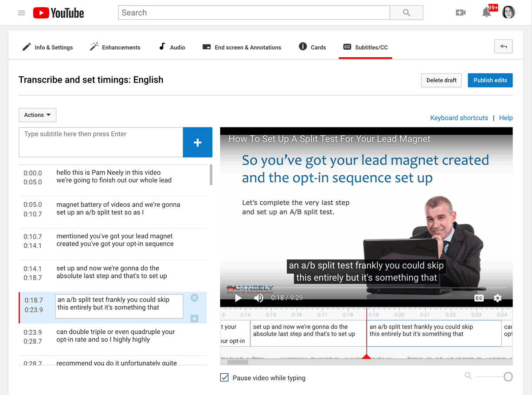Click the search magnifier button
Image resolution: width=532 pixels, height=395 pixels.
407,13
